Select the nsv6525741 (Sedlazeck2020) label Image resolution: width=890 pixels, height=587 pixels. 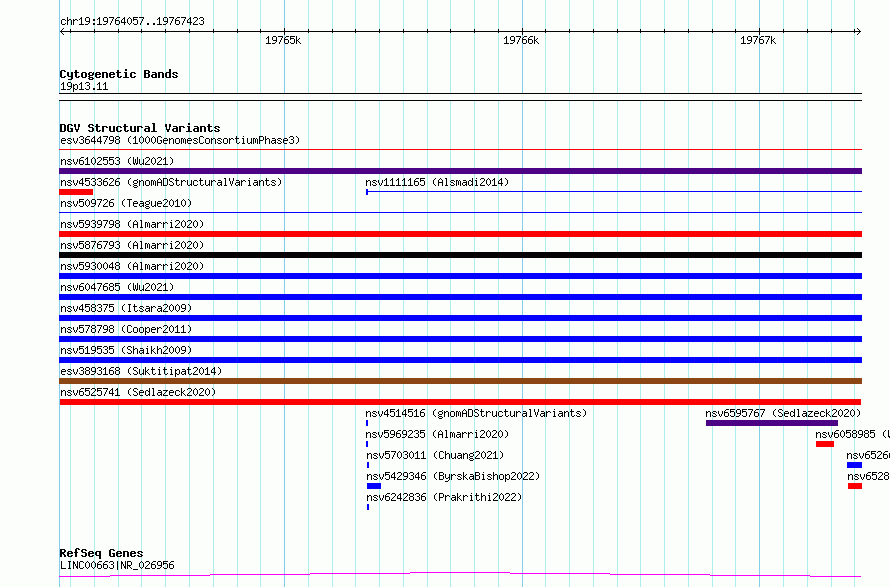click(x=138, y=392)
